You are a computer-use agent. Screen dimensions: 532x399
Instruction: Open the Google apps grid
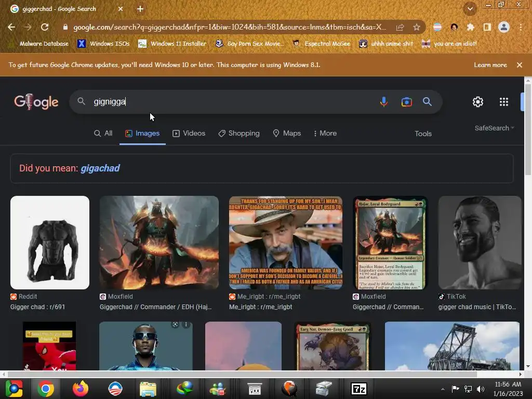504,102
